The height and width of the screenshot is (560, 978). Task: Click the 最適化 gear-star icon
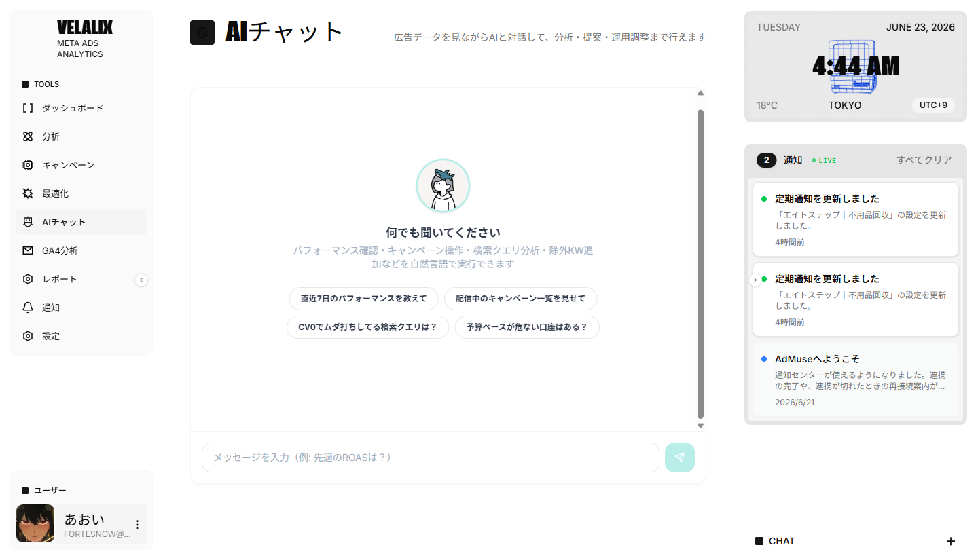click(x=28, y=193)
